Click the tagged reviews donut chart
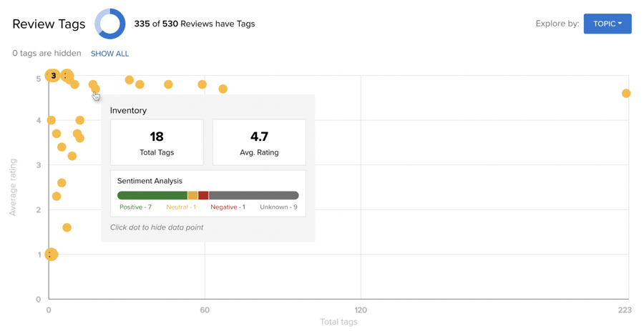The height and width of the screenshot is (331, 644). pos(110,24)
